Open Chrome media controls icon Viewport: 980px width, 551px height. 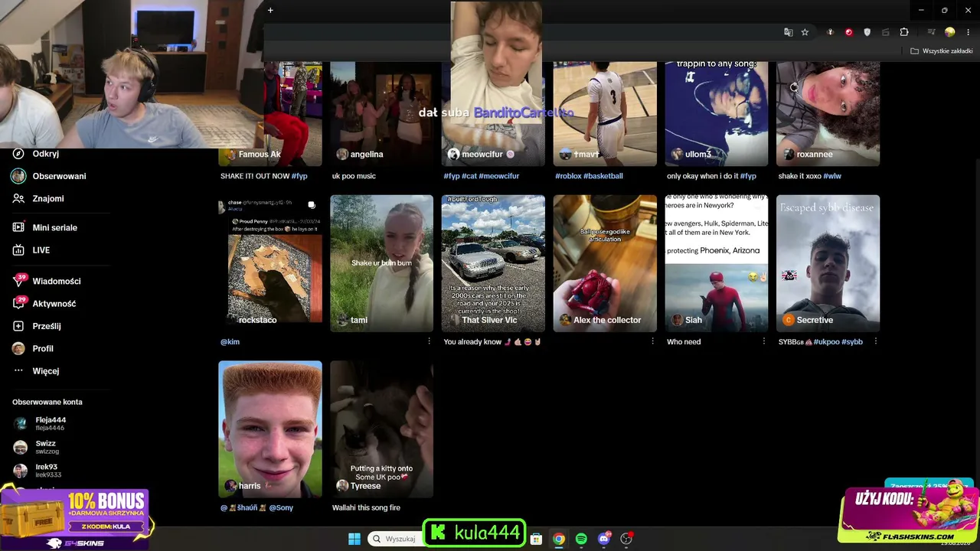[x=931, y=32]
